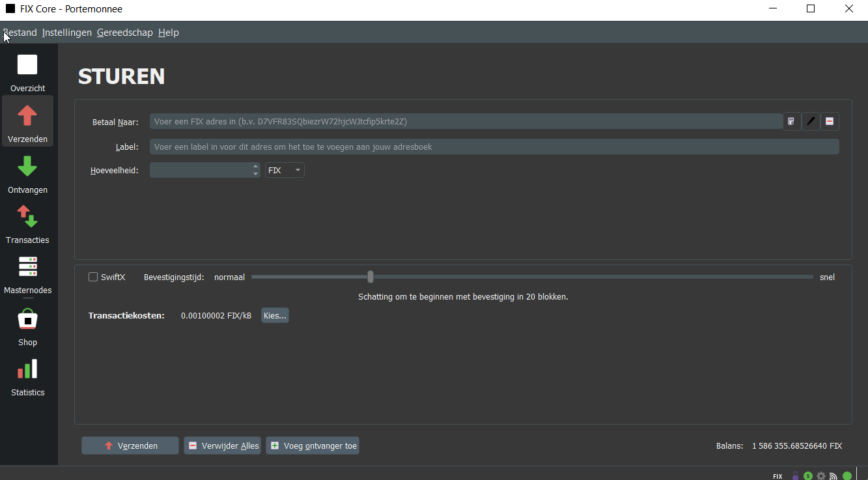Click the Bevestigingstijd slider handle
The image size is (868, 480).
click(x=371, y=277)
